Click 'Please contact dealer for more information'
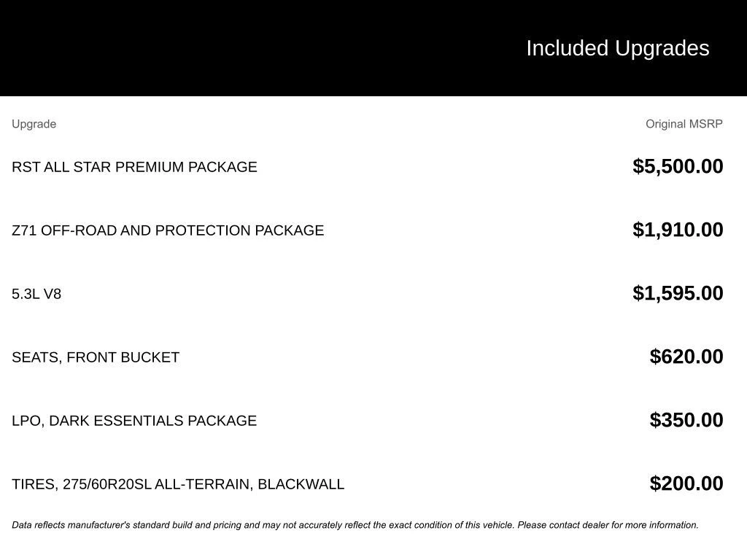This screenshot has width=747, height=560. pos(608,525)
